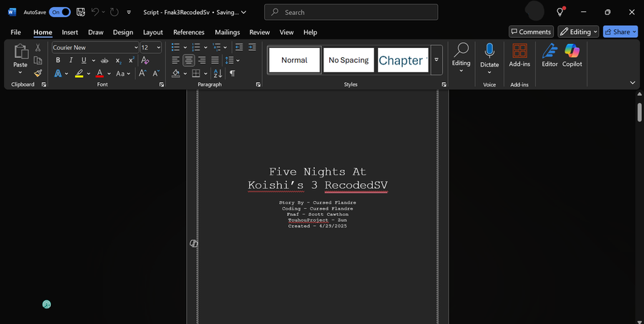
Task: Toggle bold formatting
Action: (x=58, y=60)
